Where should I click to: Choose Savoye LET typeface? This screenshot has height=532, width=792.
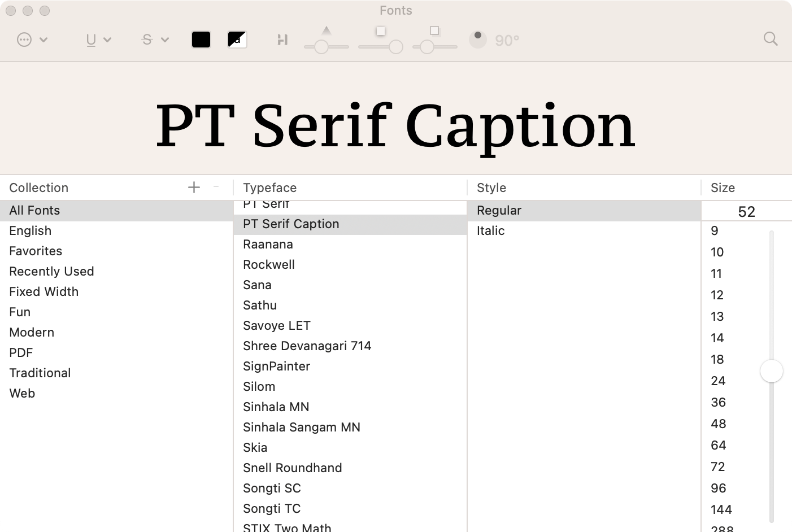pyautogui.click(x=350, y=326)
